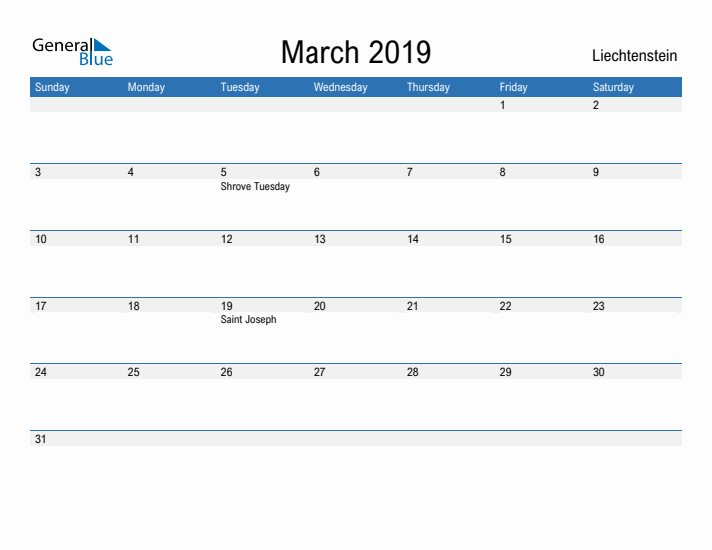The image size is (712, 550).
Task: Click date 8 on Friday
Action: click(502, 172)
